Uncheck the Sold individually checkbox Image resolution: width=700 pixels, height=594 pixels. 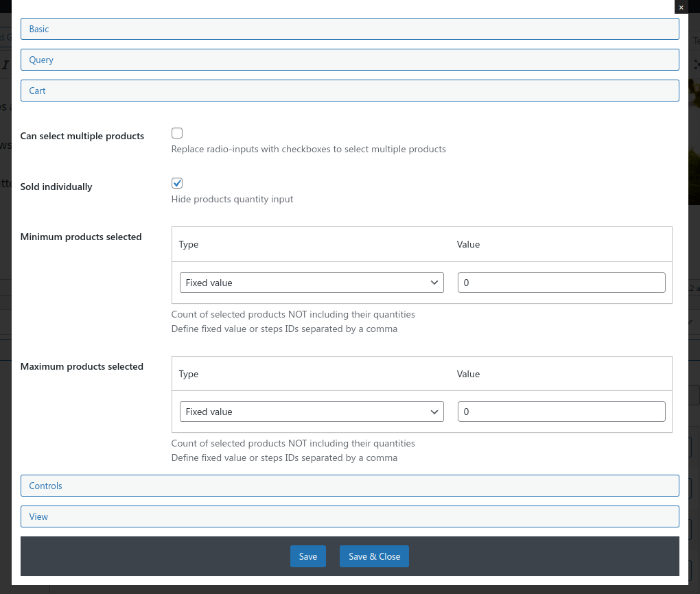pos(177,183)
